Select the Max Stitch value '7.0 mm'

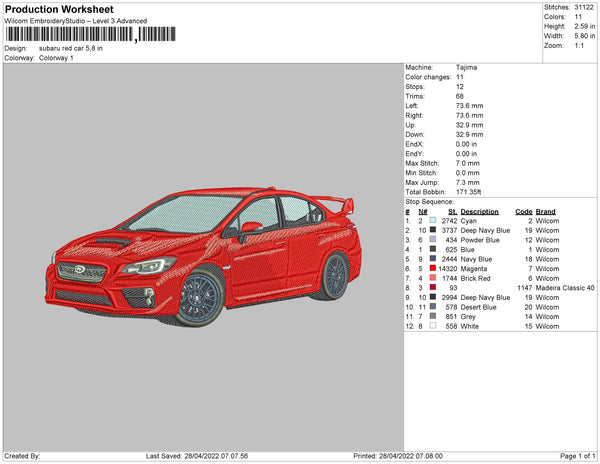pyautogui.click(x=468, y=163)
